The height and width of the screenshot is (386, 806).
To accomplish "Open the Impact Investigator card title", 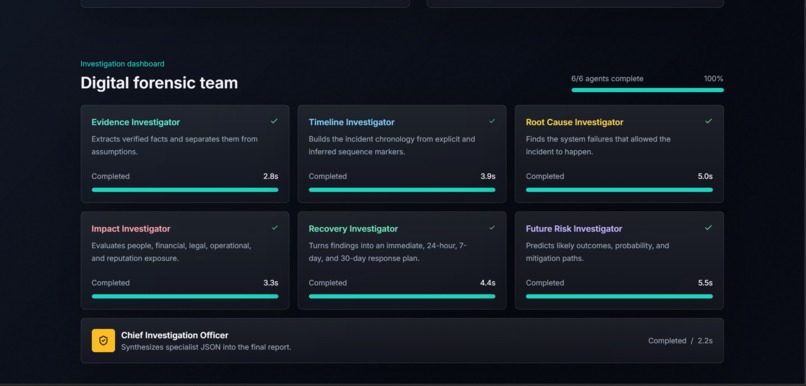I will (x=131, y=229).
